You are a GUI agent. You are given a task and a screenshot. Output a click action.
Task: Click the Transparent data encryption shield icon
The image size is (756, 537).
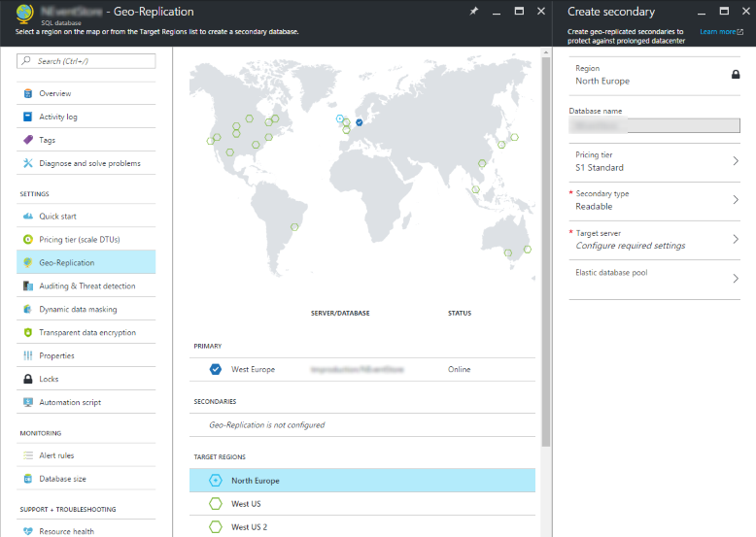coord(28,332)
